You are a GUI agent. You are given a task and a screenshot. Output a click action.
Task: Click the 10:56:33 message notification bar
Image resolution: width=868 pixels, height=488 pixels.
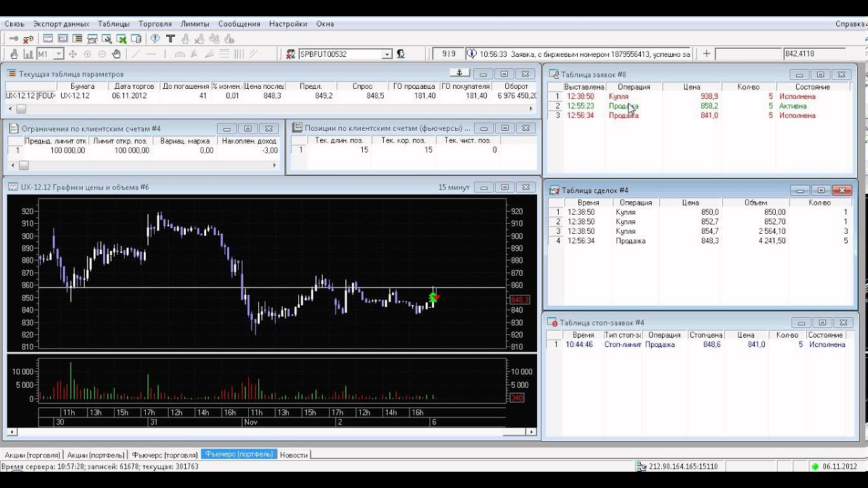580,54
